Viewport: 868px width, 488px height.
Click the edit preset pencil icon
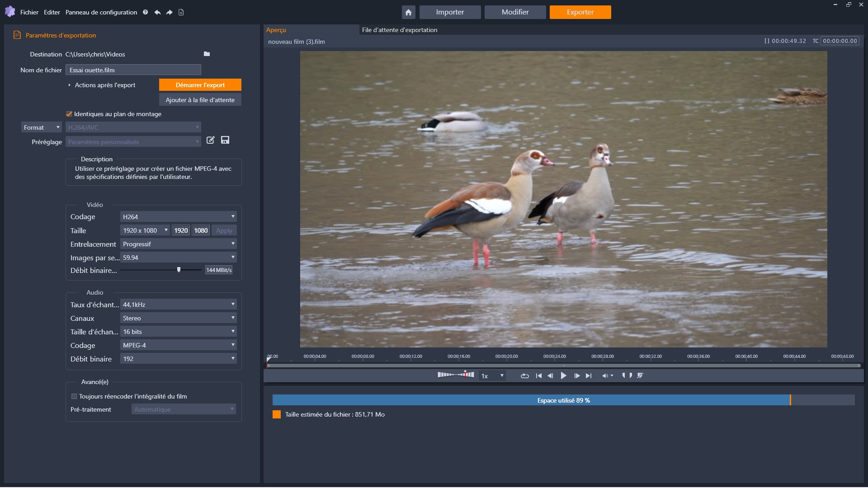210,140
